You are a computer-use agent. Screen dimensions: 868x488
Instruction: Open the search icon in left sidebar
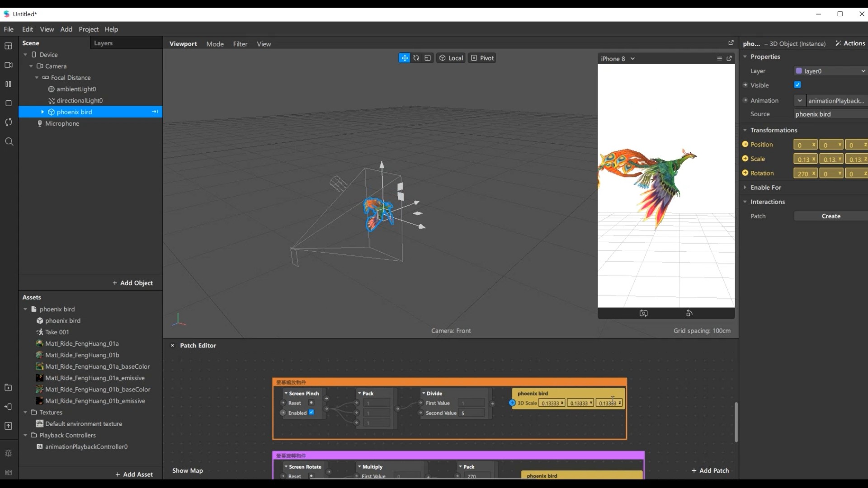(9, 142)
